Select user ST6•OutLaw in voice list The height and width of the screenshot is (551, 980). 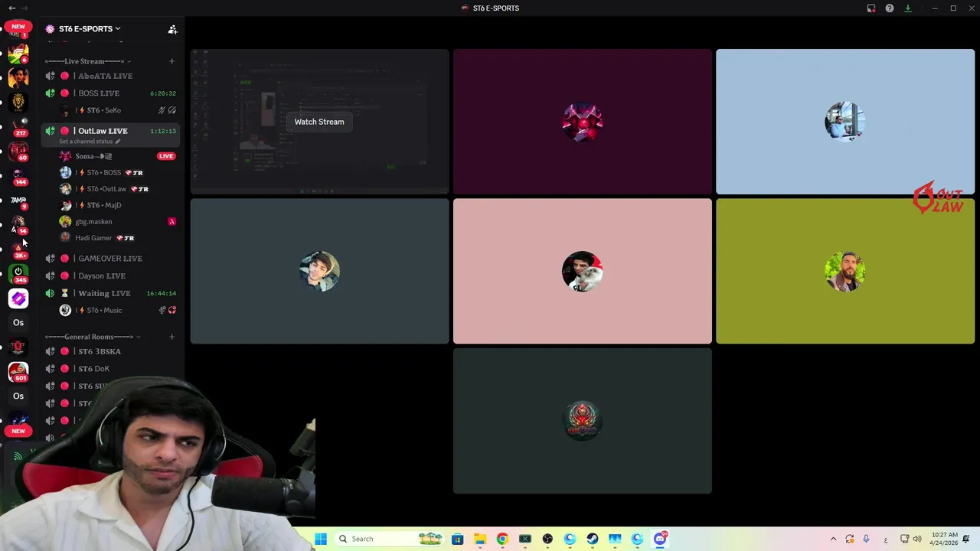117,189
